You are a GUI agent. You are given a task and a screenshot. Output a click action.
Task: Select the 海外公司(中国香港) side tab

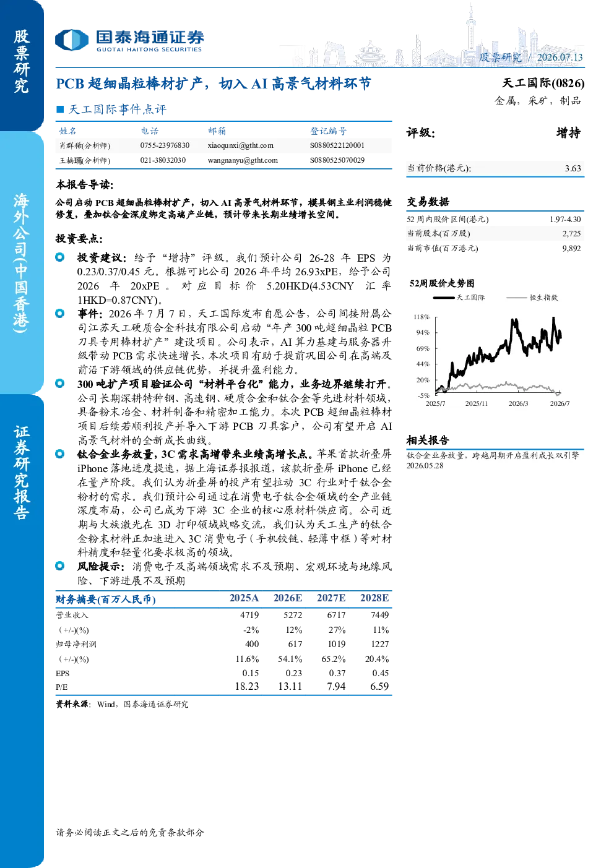(x=22, y=263)
